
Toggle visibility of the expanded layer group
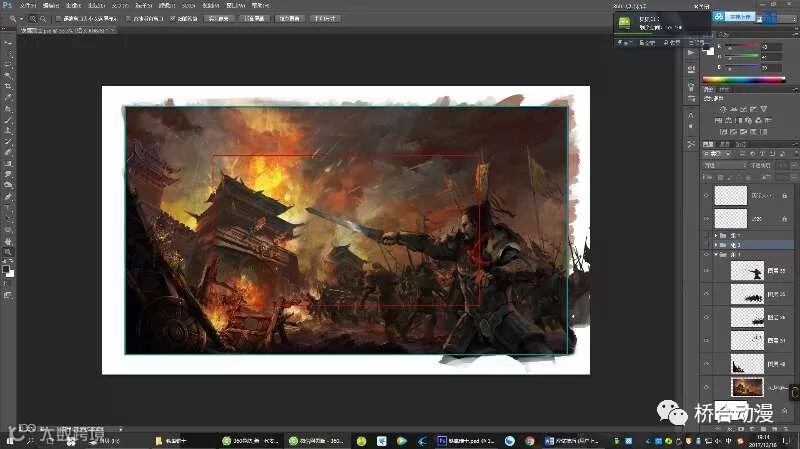(x=707, y=254)
